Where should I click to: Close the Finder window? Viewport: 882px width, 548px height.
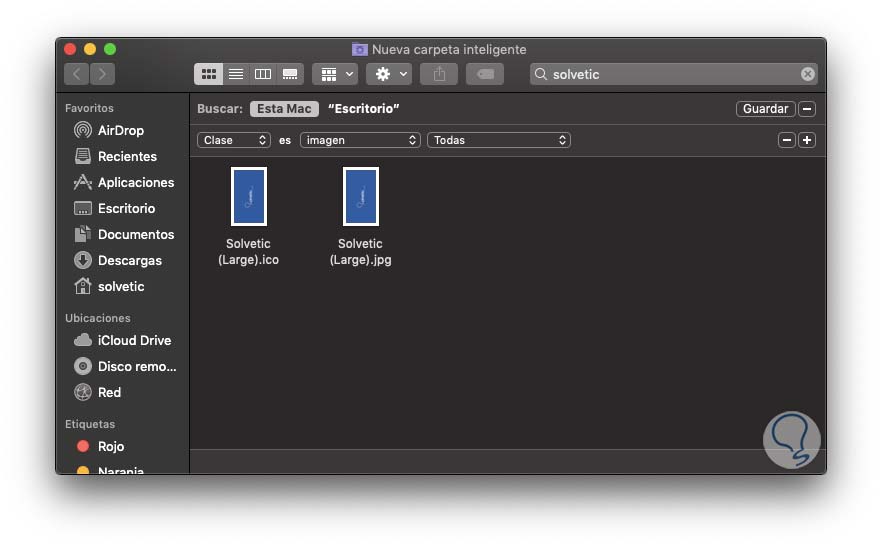70,50
